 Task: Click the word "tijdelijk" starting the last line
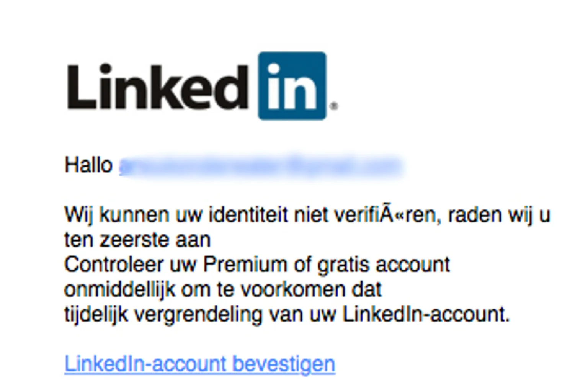click(96, 315)
